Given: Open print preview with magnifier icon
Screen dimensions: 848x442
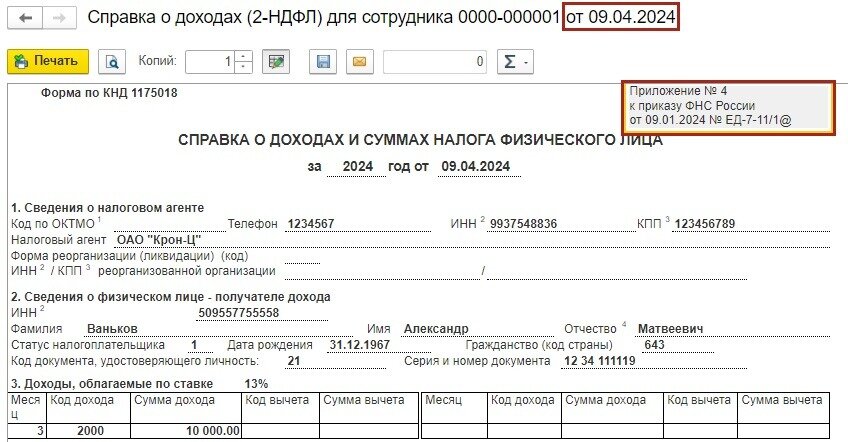Looking at the screenshot, I should tap(112, 62).
